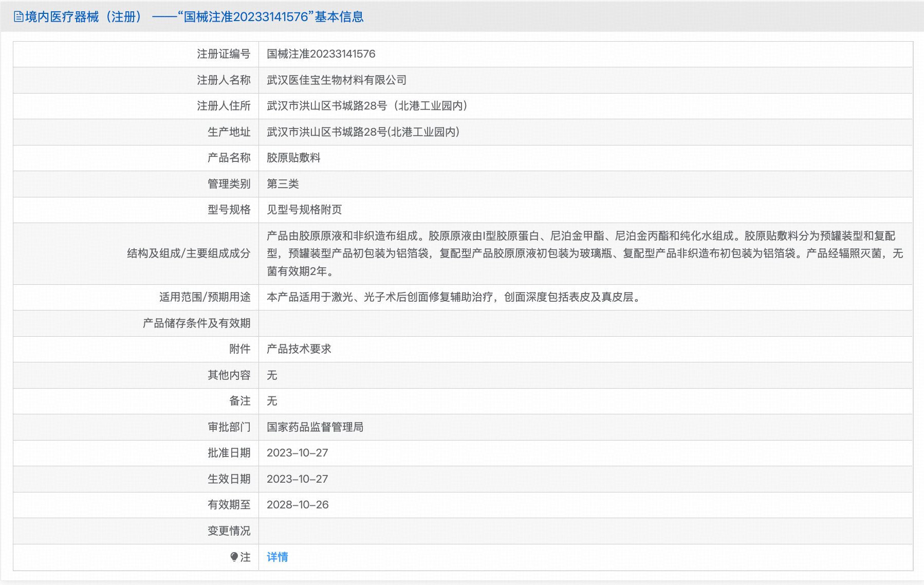
Task: Click 见型号规格附页 in 型号规格 row
Action: click(x=305, y=209)
